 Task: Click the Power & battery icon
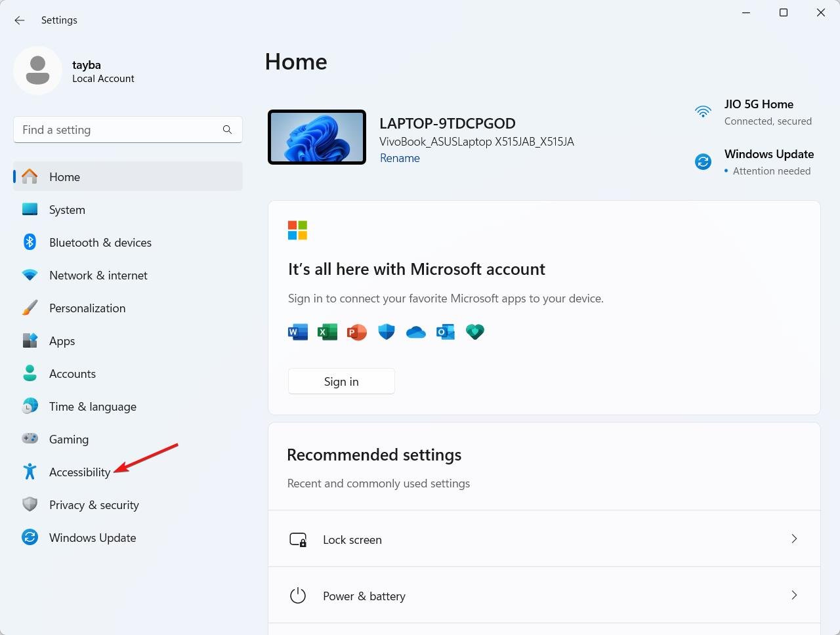point(298,596)
